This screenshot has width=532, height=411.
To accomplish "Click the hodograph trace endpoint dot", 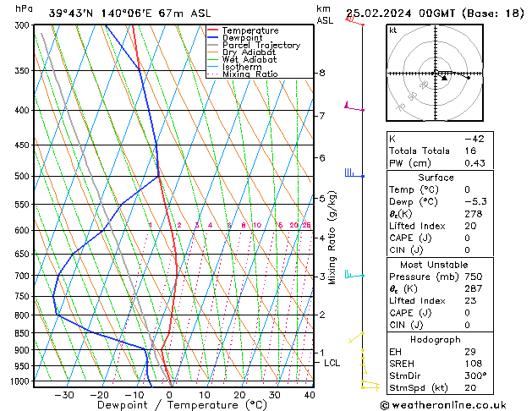I will click(469, 78).
